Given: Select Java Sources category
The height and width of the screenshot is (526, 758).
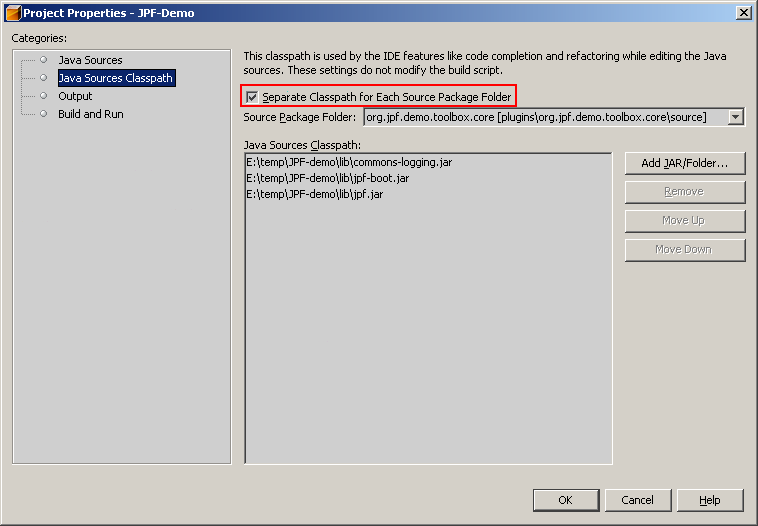Looking at the screenshot, I should pyautogui.click(x=90, y=60).
